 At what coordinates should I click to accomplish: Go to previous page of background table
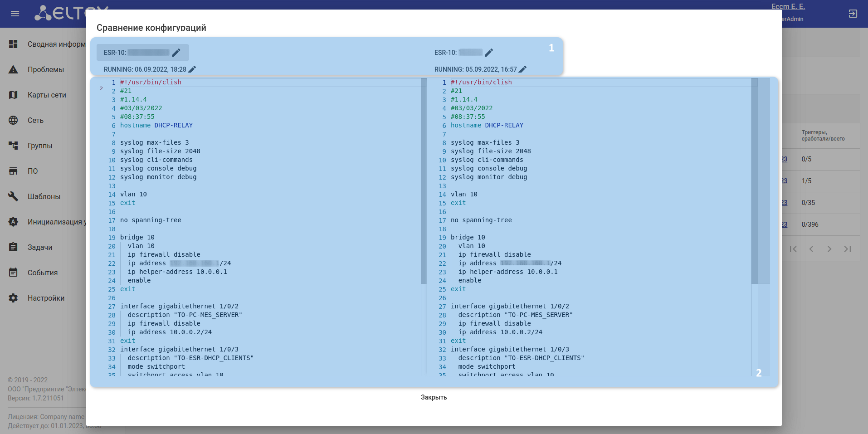[x=811, y=249]
